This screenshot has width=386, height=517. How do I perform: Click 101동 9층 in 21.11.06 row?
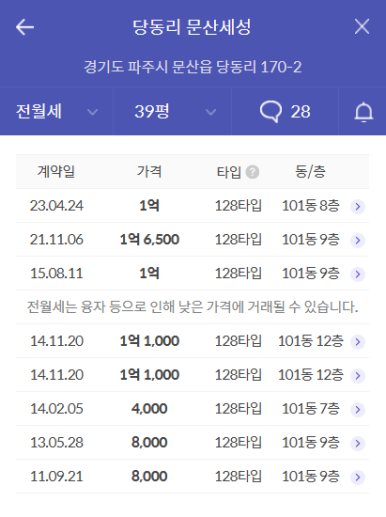311,240
